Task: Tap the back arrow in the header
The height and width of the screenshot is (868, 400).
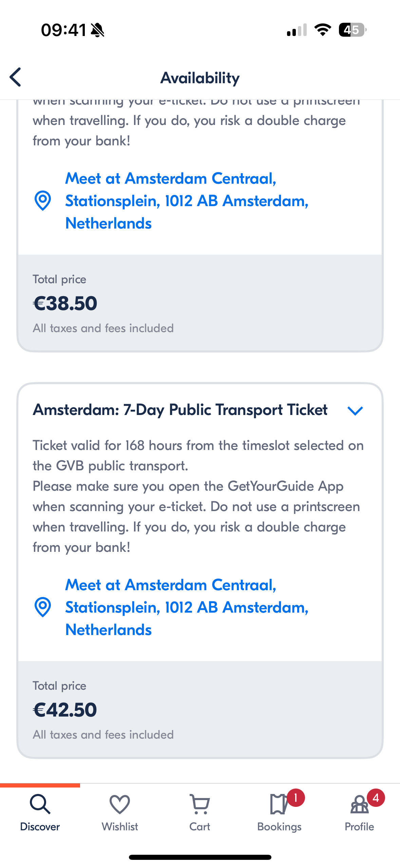Action: (x=16, y=77)
